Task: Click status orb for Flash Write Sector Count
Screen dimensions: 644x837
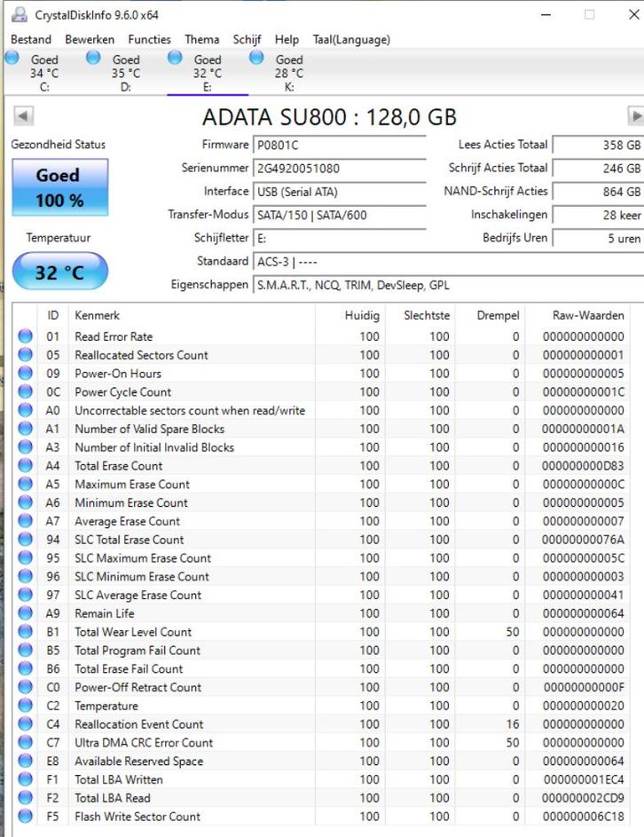Action: click(x=25, y=817)
